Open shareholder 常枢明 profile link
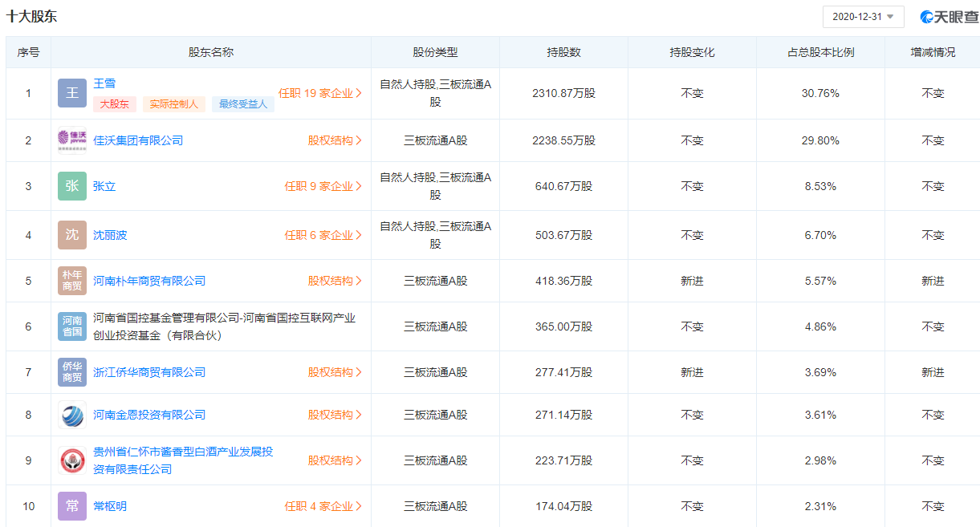 (110, 506)
